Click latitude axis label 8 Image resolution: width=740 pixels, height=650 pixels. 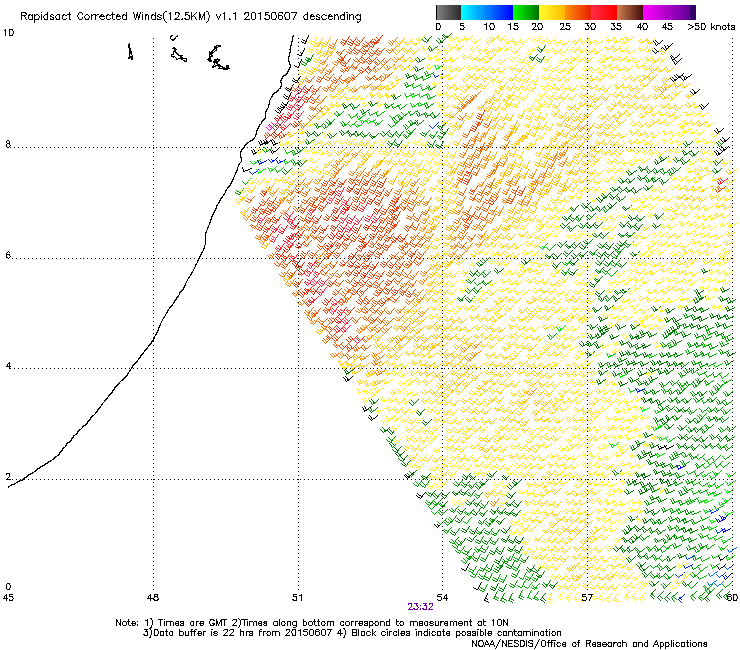[x=8, y=144]
